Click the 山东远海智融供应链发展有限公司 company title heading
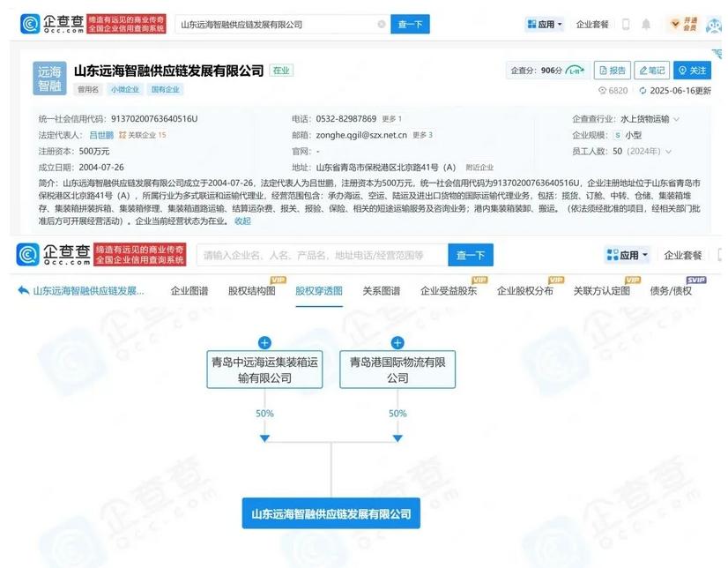Image resolution: width=728 pixels, height=568 pixels. [x=169, y=71]
